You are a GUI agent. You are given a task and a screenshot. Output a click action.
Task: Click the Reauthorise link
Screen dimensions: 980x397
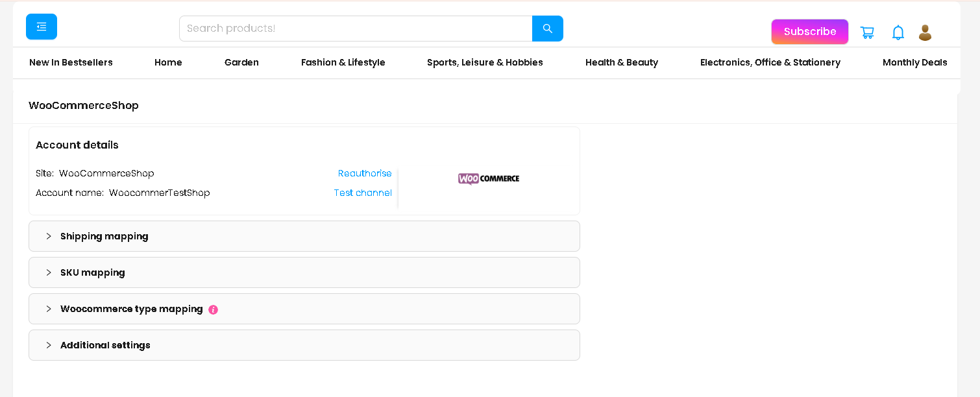pyautogui.click(x=365, y=173)
